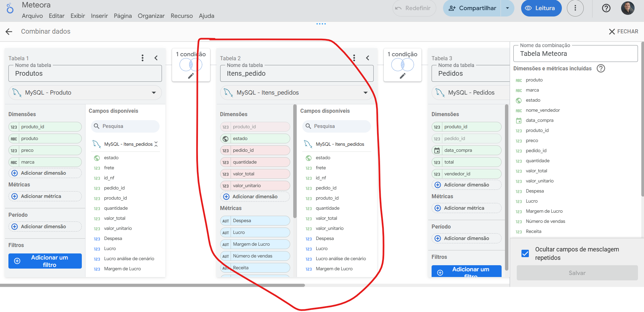Toggle Ocultar campos de mesclagem repetidos checkbox
The width and height of the screenshot is (644, 312).
(525, 253)
